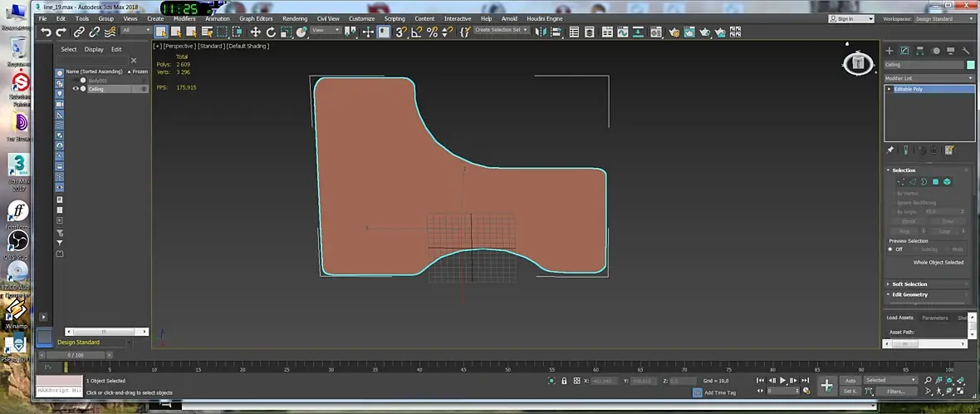Toggle visibility eye of the Ceiling object

[x=76, y=89]
